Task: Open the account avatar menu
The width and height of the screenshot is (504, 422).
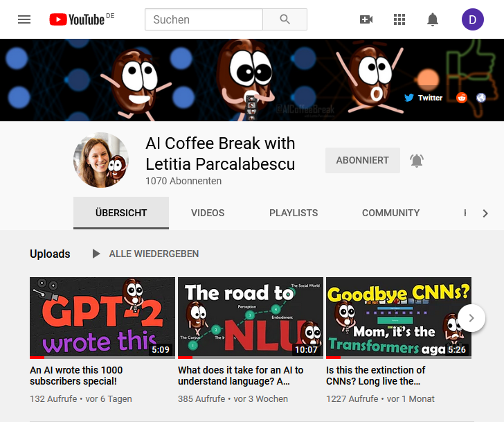Action: pos(473,19)
